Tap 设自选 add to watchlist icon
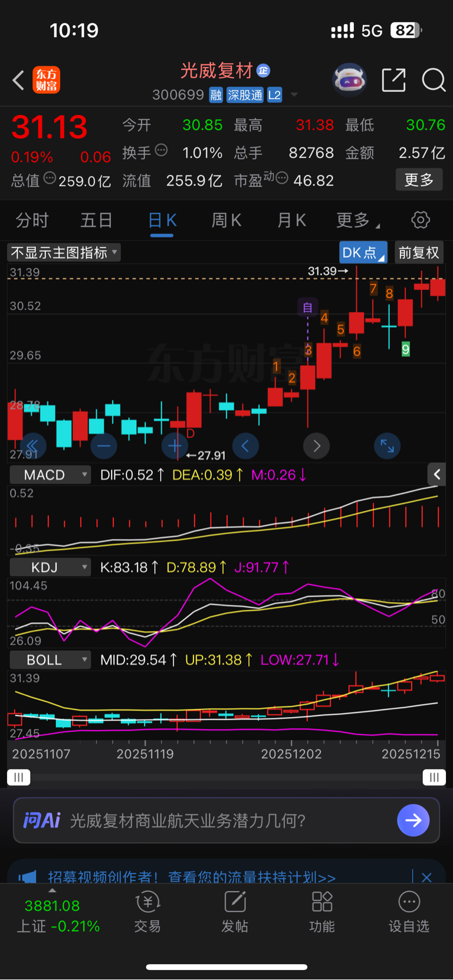 [409, 912]
